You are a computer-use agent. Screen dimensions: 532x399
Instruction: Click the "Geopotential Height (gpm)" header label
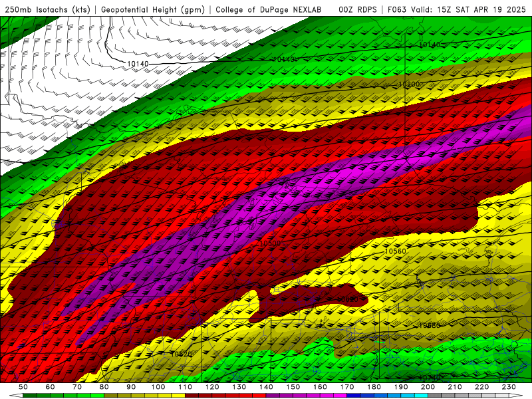click(153, 9)
